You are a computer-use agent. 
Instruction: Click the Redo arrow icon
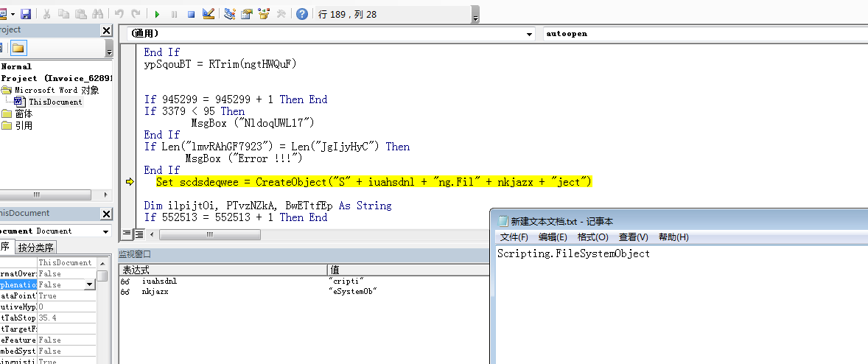136,14
